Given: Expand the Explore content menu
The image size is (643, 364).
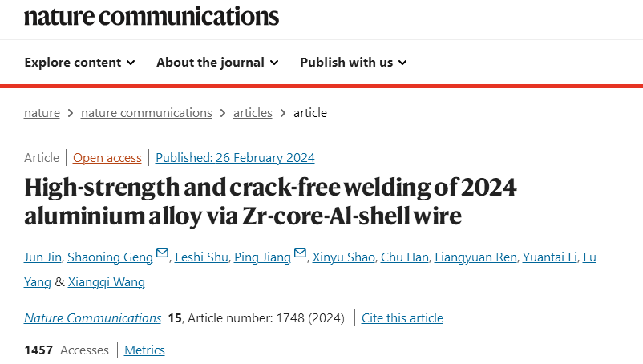Looking at the screenshot, I should pos(79,63).
